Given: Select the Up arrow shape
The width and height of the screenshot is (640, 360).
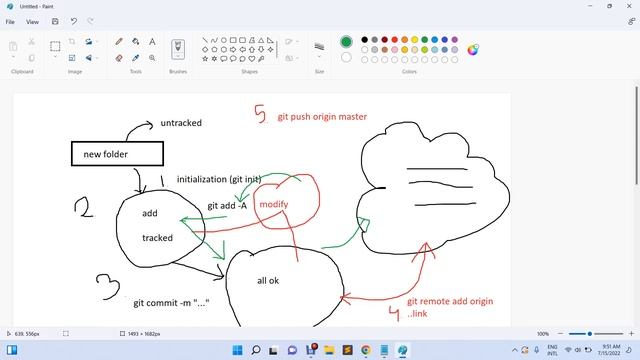Looking at the screenshot, I should [x=252, y=49].
